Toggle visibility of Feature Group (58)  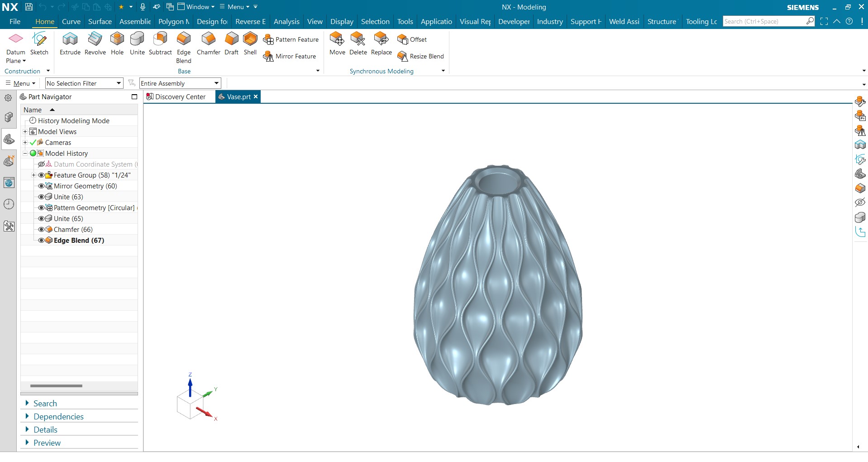(41, 175)
